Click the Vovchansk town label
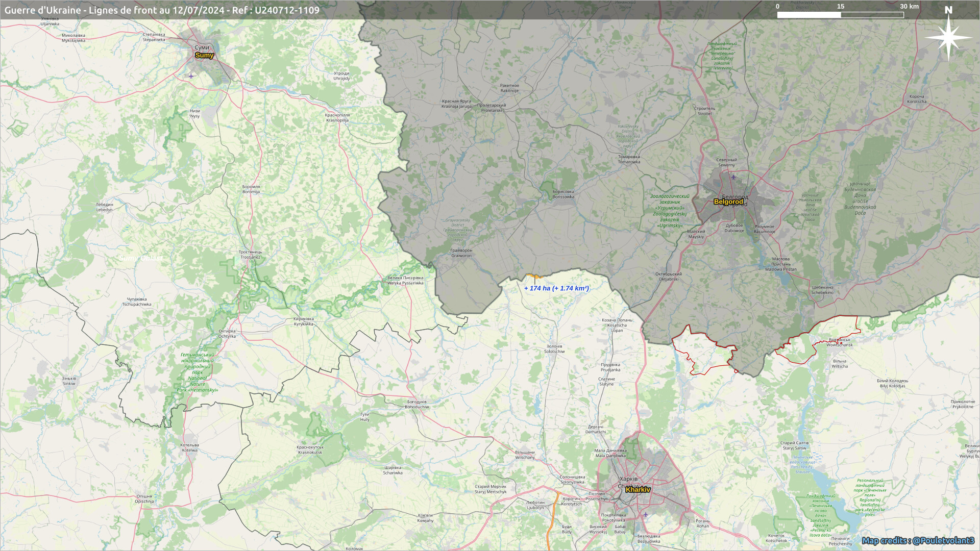Image resolution: width=980 pixels, height=551 pixels. [840, 342]
